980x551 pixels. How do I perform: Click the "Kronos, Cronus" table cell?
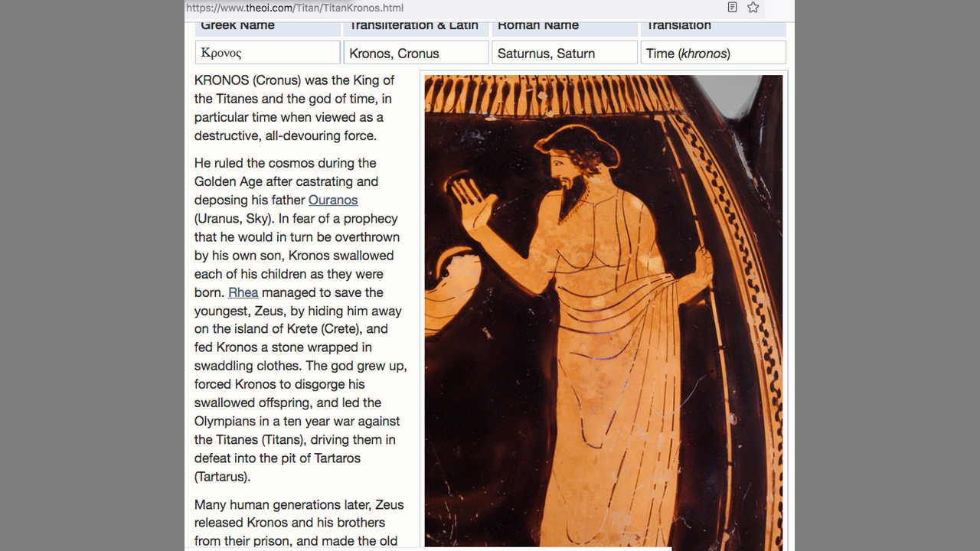[416, 53]
